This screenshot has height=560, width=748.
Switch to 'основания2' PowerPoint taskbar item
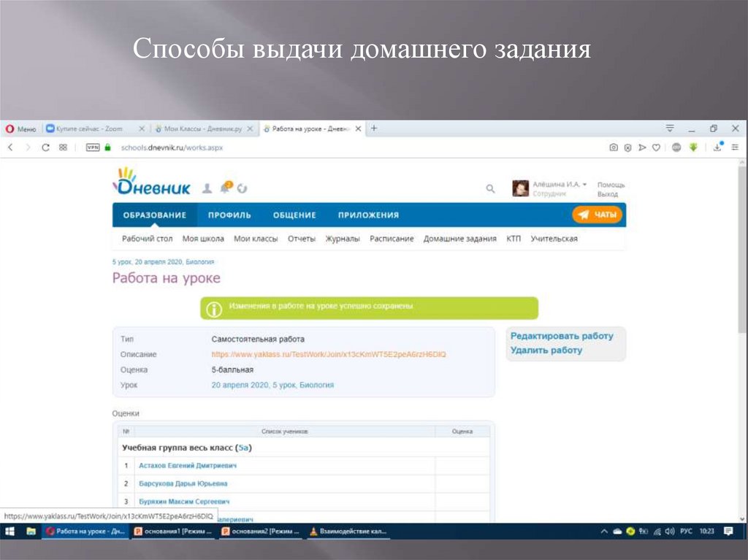tap(261, 532)
